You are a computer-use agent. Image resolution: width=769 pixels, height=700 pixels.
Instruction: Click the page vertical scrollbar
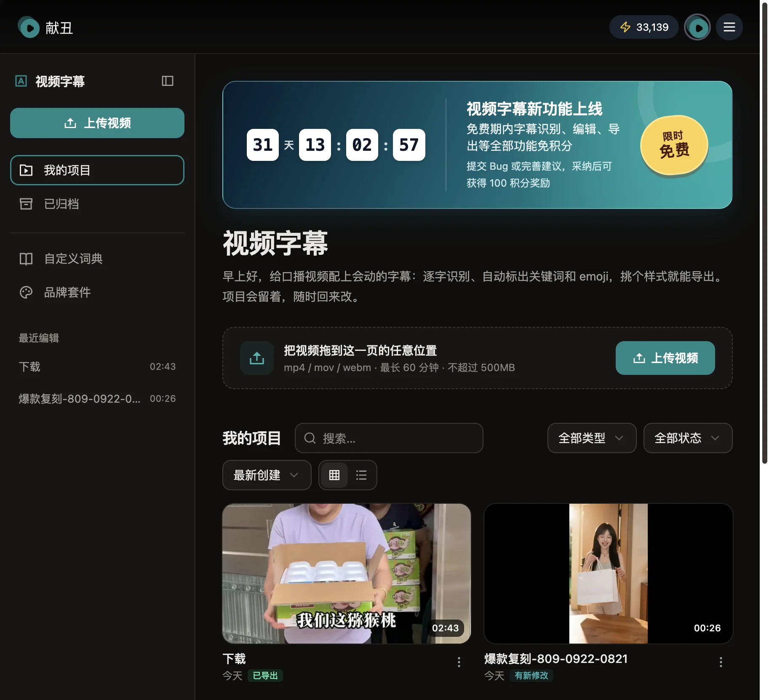[x=764, y=233]
